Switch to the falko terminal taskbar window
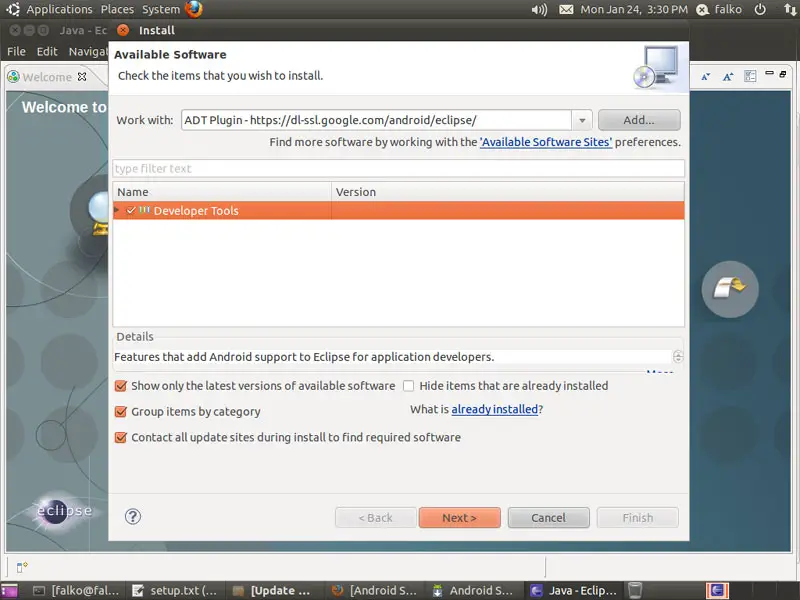Viewport: 800px width, 600px height. tap(76, 590)
